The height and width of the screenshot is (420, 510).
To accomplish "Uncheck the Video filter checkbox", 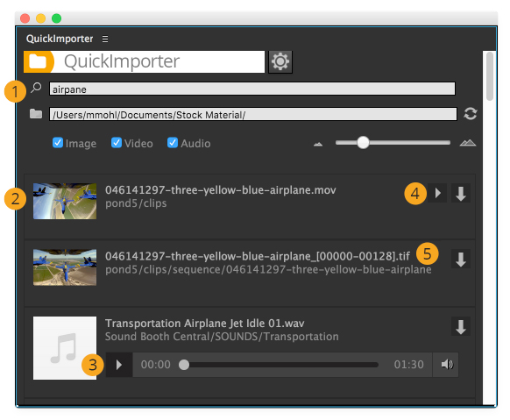I will 117,143.
